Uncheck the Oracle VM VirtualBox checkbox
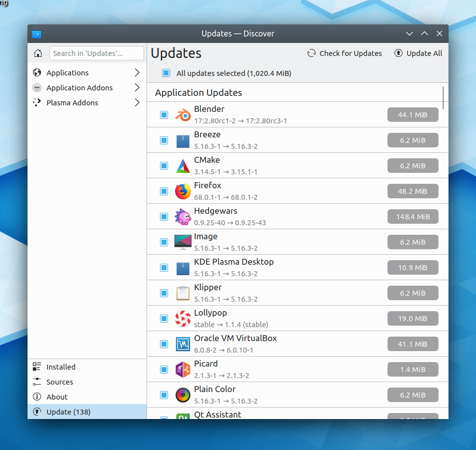 [x=164, y=344]
